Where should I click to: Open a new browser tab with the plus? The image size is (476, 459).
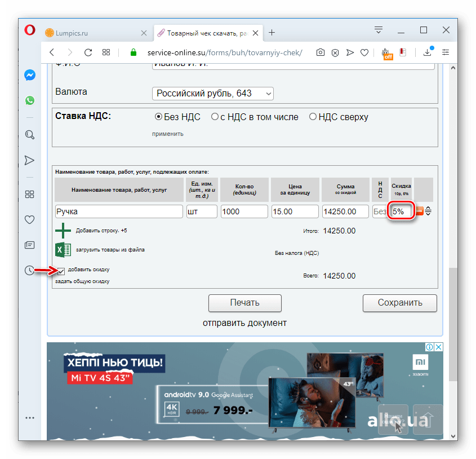point(272,32)
